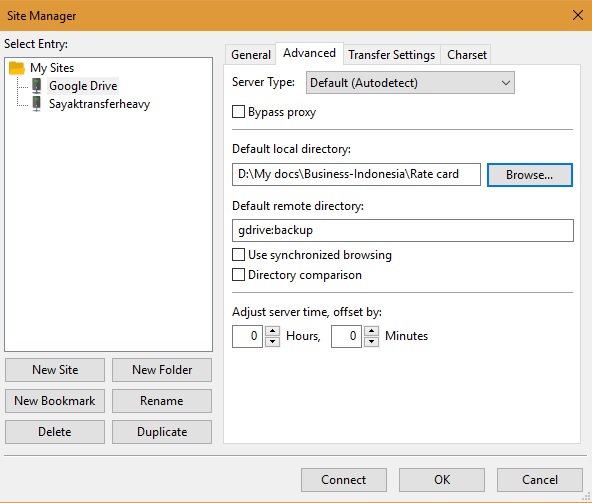This screenshot has height=503, width=592.
Task: Duplicate the selected site
Action: [x=162, y=432]
